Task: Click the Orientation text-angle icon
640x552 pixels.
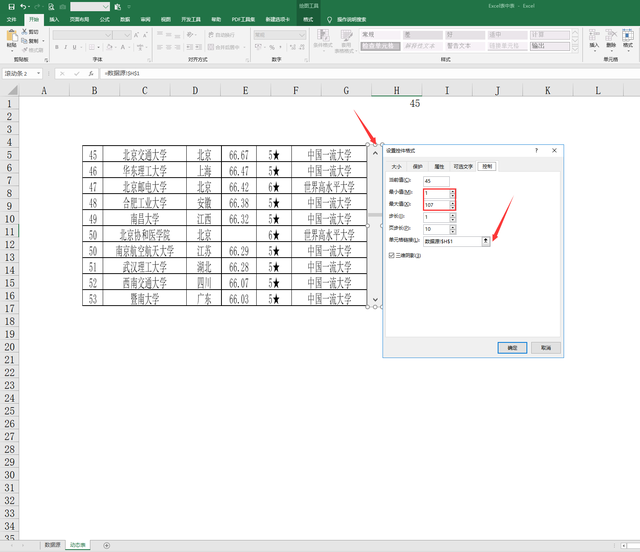Action: (190, 35)
